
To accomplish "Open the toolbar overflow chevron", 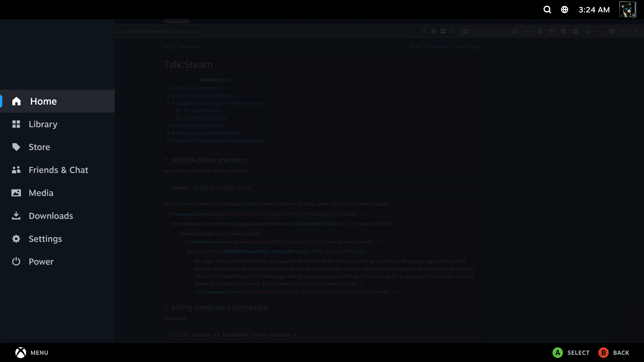I will point(624,31).
